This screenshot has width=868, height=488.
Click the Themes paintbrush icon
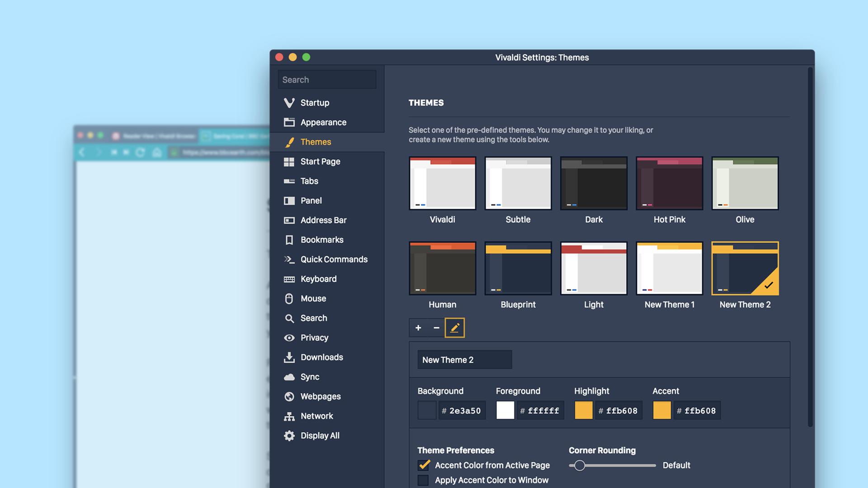tap(289, 142)
